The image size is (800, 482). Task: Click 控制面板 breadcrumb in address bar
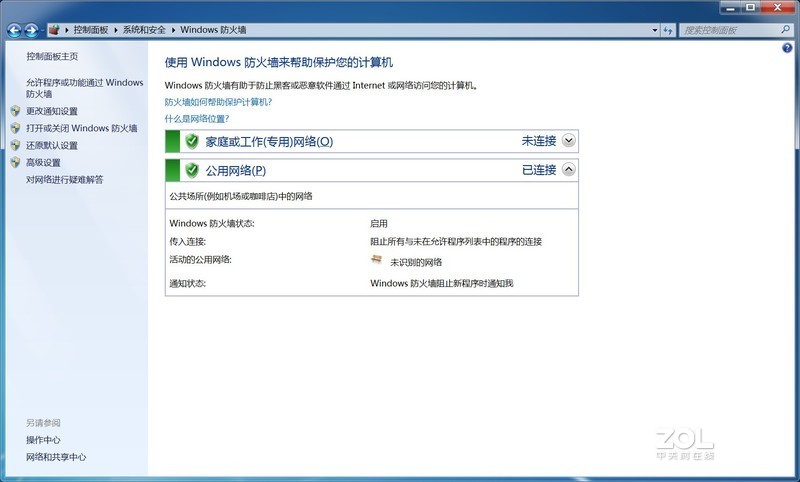coord(91,30)
